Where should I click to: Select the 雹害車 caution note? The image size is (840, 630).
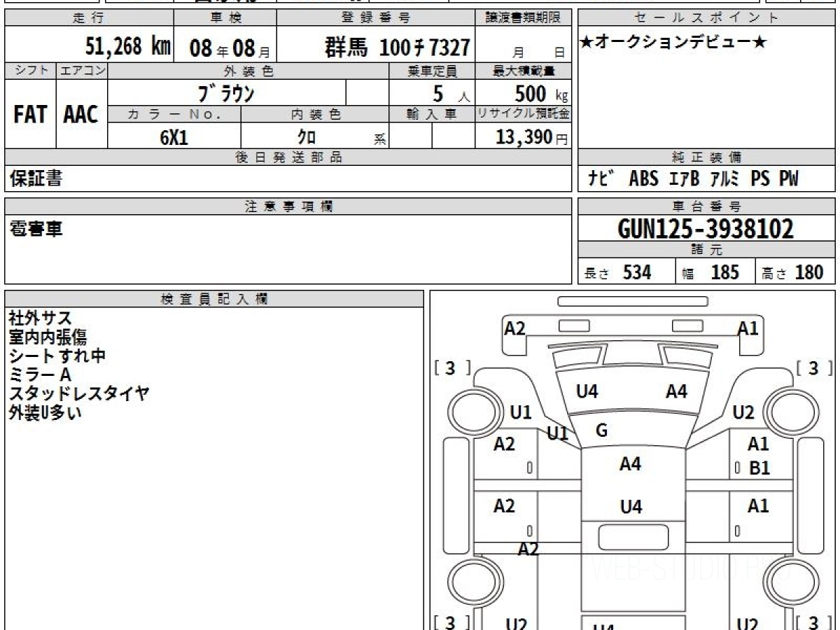point(36,228)
